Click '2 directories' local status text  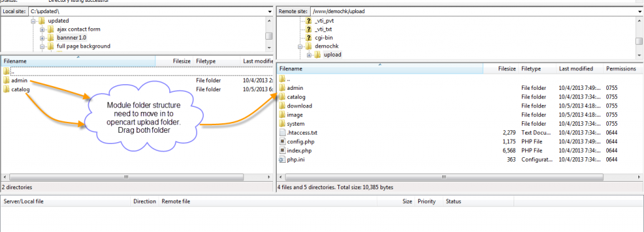click(17, 187)
